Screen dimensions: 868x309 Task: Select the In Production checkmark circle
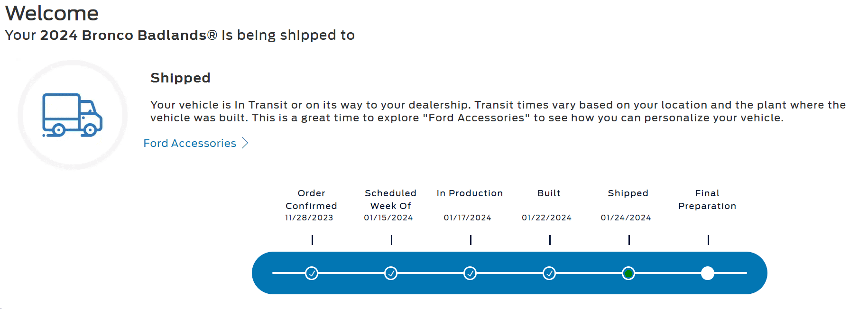click(470, 273)
